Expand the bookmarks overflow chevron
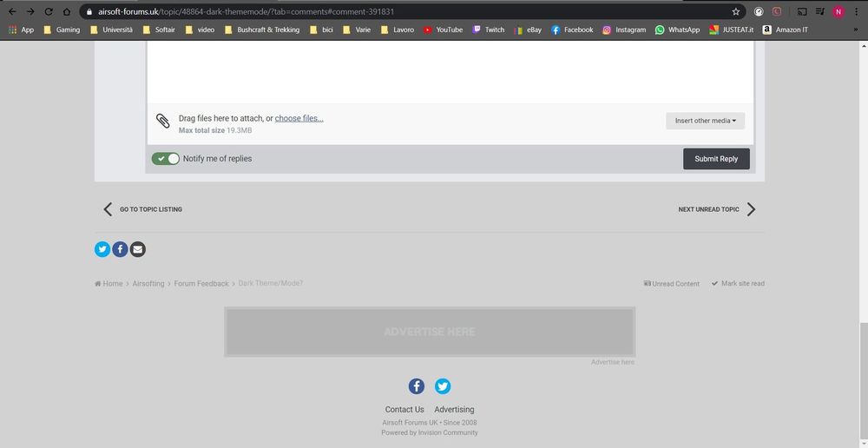The width and height of the screenshot is (868, 448). (855, 30)
